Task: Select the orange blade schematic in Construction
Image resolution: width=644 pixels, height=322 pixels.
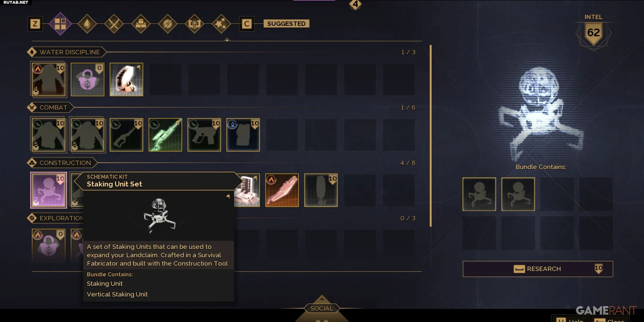Action: pos(282,190)
